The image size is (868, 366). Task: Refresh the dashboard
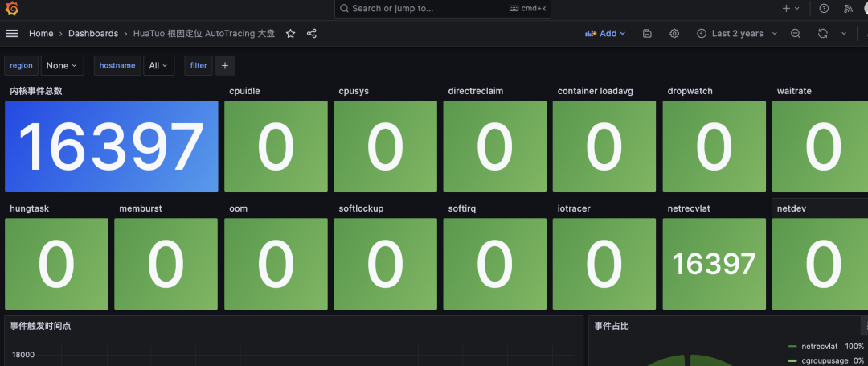point(822,34)
